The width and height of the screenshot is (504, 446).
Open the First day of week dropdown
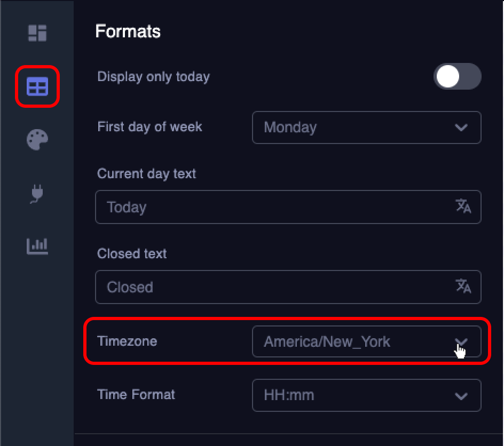(366, 128)
